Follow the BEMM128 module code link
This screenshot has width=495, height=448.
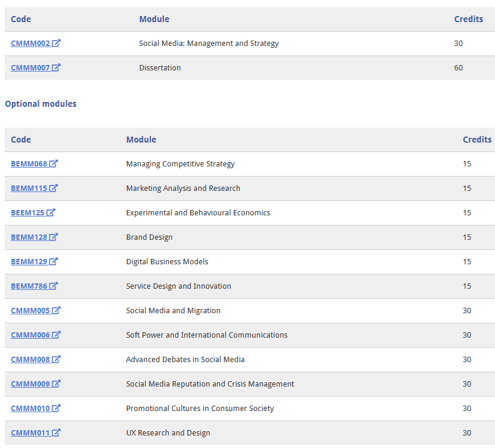coord(29,237)
